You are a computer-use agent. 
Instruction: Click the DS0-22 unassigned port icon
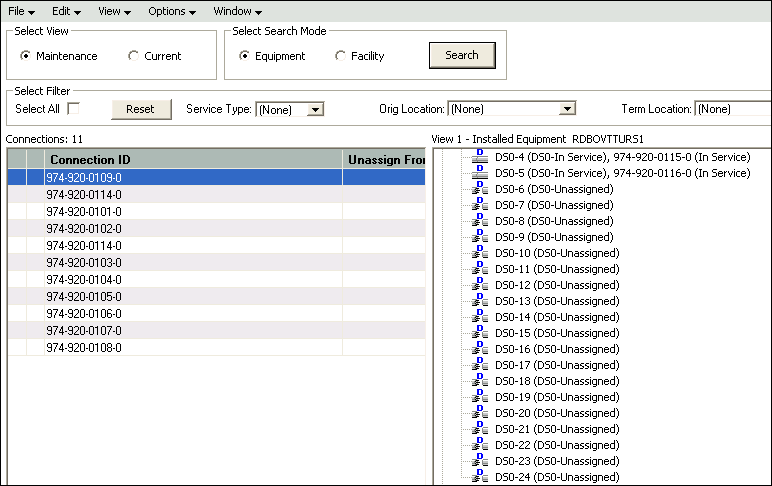(x=480, y=445)
